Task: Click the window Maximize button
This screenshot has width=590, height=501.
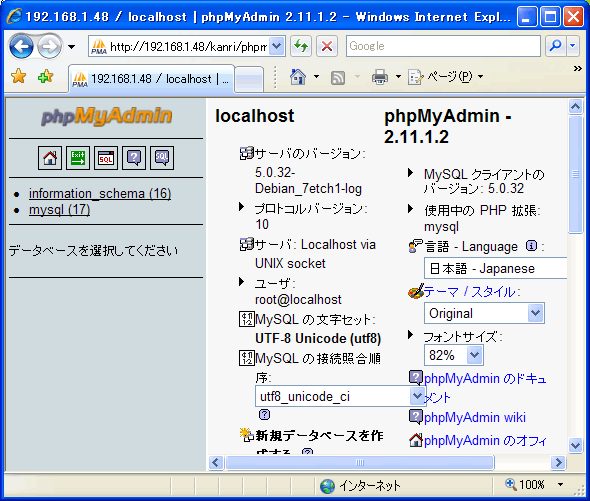Action: 550,17
